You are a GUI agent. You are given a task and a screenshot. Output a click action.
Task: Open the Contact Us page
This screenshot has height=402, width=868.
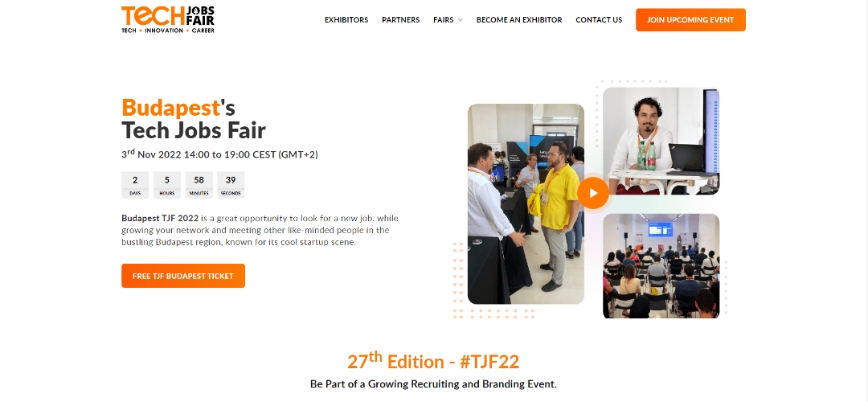point(599,20)
